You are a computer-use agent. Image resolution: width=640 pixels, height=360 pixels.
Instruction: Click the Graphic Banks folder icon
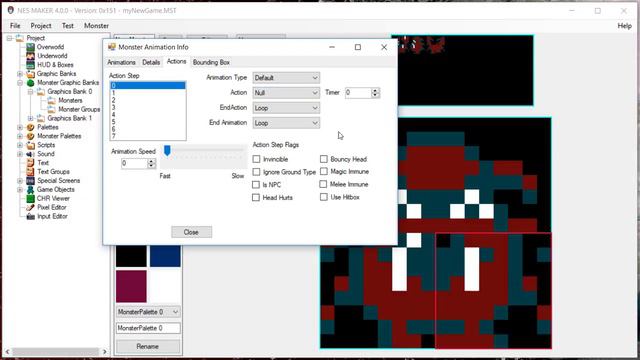pos(31,74)
